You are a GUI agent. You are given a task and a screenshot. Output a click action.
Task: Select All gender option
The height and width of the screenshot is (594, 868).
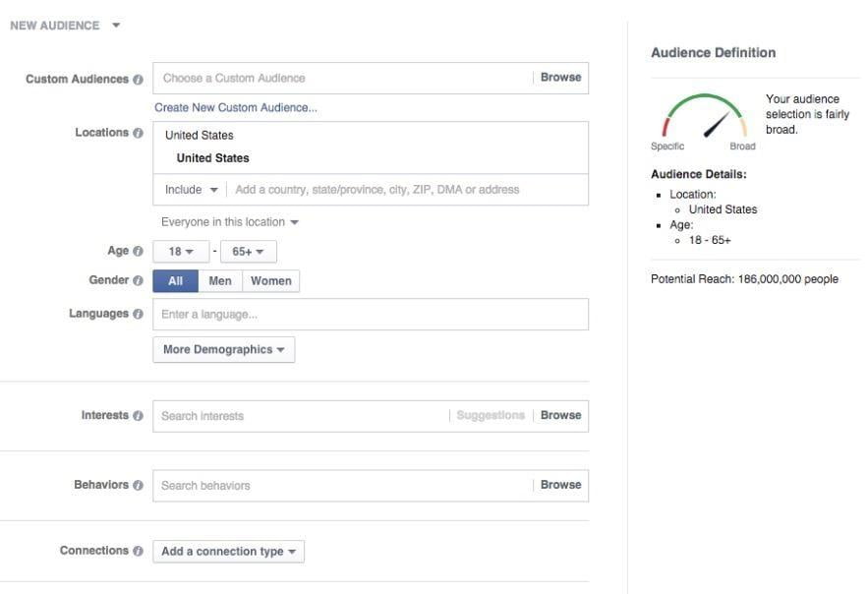(176, 281)
